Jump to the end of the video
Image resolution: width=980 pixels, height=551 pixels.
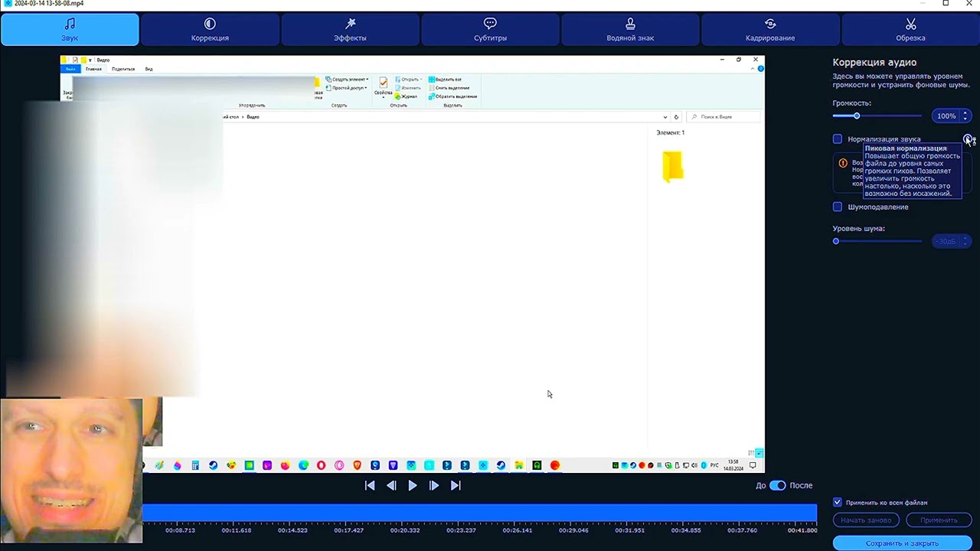pyautogui.click(x=456, y=485)
